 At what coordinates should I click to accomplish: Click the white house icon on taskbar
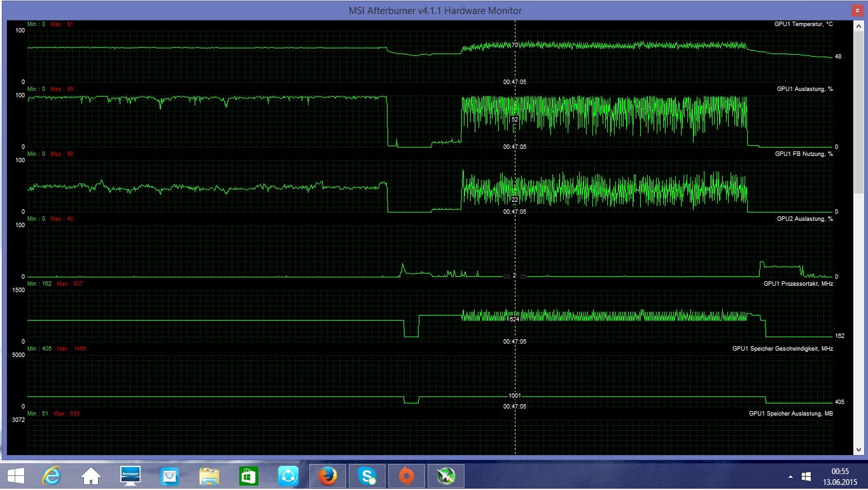point(91,475)
